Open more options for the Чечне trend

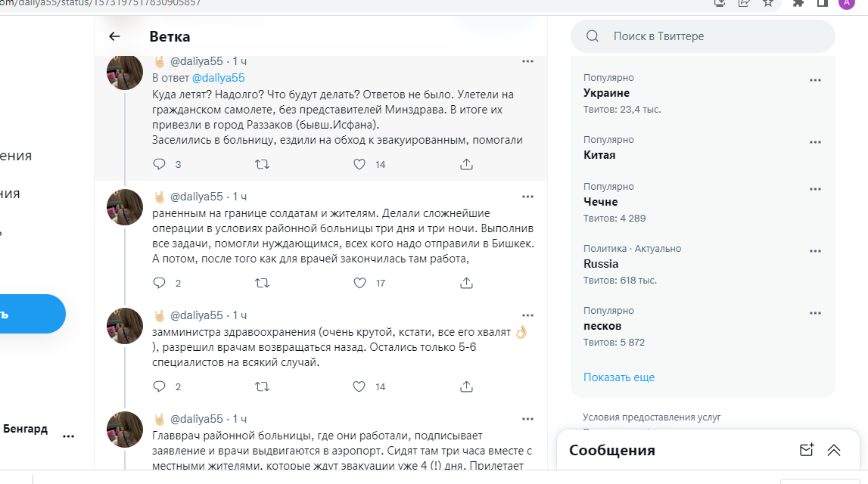[815, 189]
